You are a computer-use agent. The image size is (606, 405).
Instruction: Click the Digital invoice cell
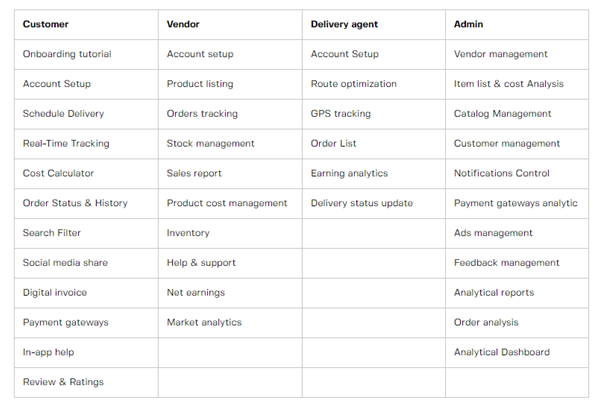[55, 293]
